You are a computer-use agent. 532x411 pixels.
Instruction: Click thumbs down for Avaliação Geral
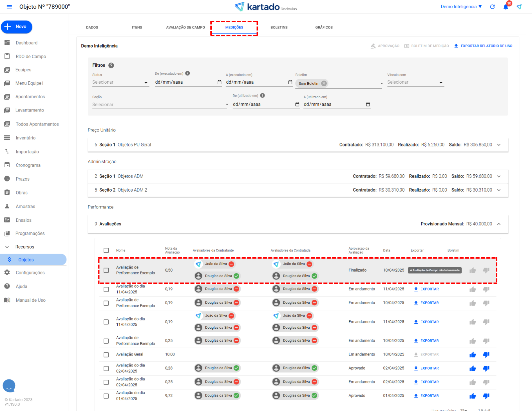click(486, 355)
